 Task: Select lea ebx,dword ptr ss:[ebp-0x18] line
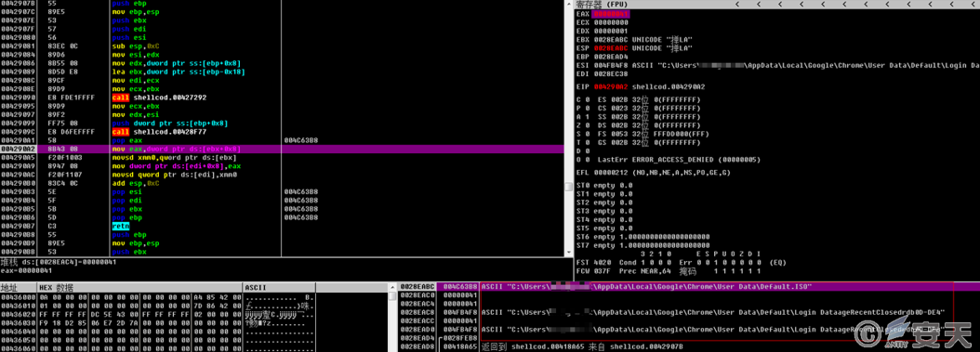179,72
